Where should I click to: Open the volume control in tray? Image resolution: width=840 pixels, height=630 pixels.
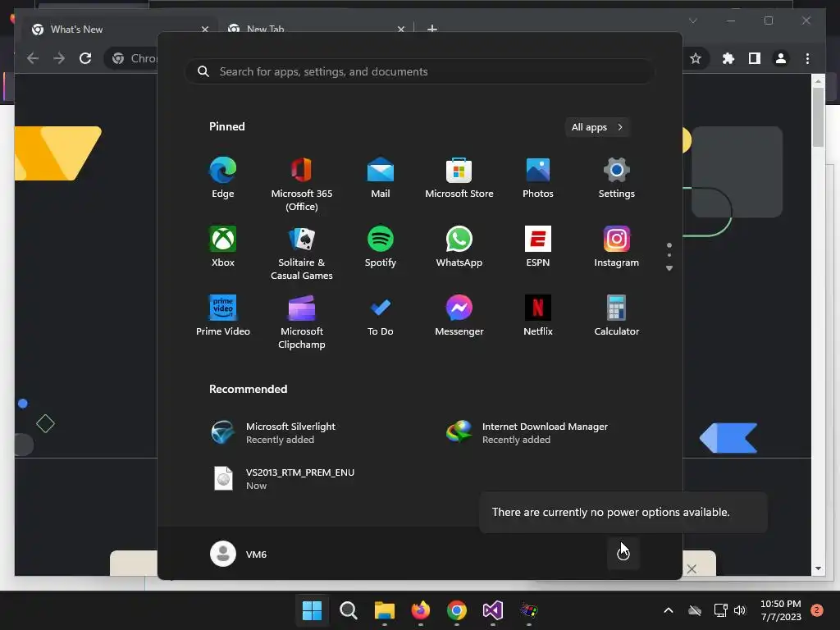point(740,610)
